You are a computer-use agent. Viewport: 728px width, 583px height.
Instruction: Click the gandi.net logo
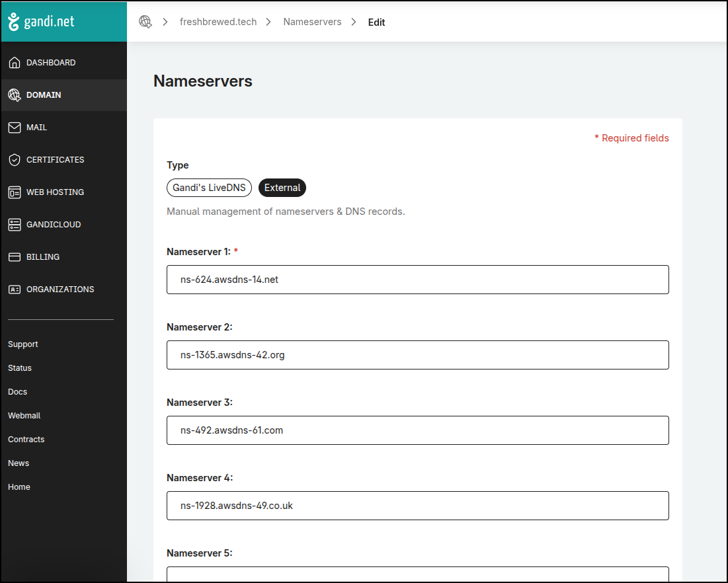click(41, 22)
